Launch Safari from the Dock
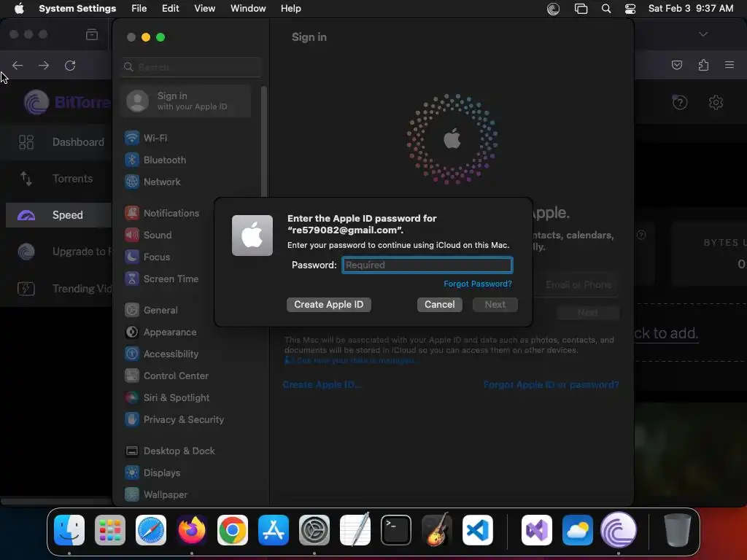The height and width of the screenshot is (560, 747). (x=151, y=530)
